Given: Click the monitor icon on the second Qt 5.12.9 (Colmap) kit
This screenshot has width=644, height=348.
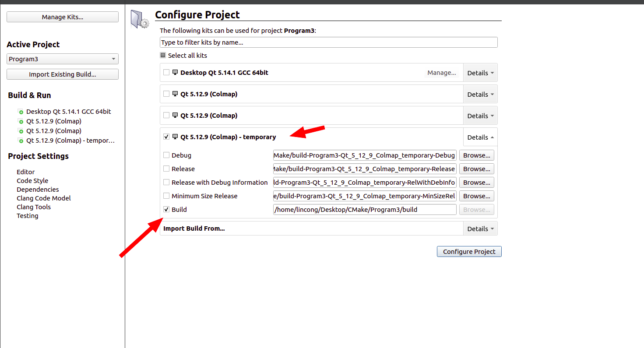Looking at the screenshot, I should coord(175,115).
